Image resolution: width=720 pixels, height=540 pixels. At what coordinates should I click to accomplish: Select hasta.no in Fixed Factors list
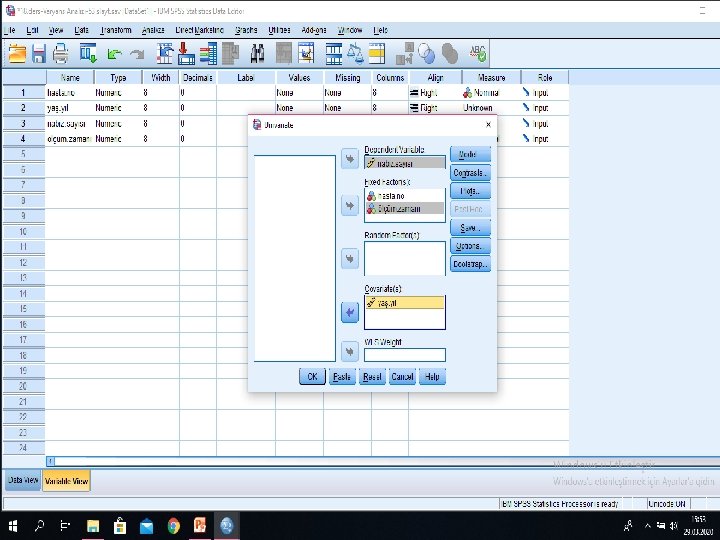point(405,196)
